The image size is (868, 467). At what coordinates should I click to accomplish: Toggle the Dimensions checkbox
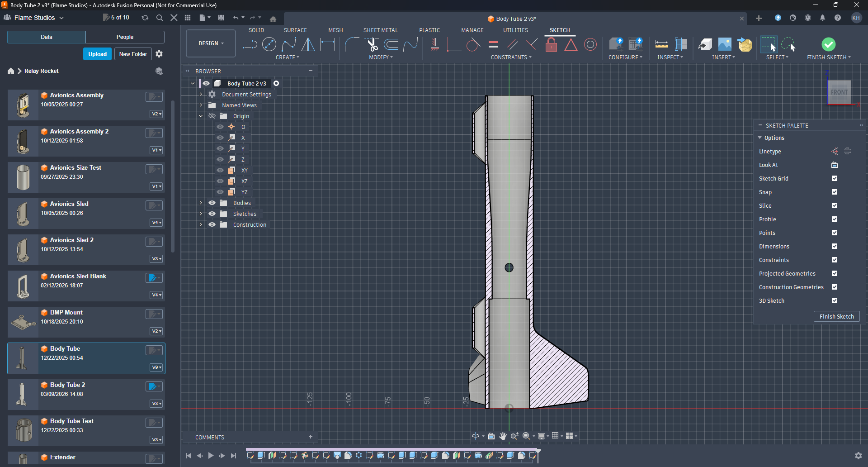point(835,247)
